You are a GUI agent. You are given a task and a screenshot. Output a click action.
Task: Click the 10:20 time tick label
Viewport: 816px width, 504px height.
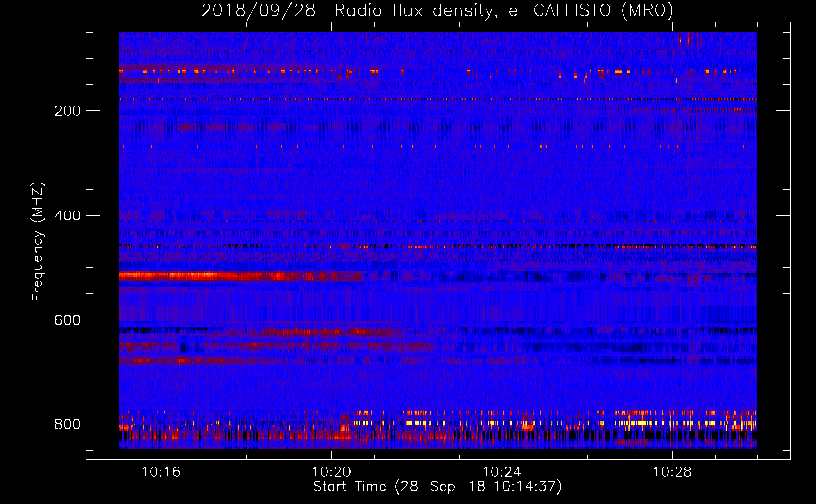coord(331,472)
